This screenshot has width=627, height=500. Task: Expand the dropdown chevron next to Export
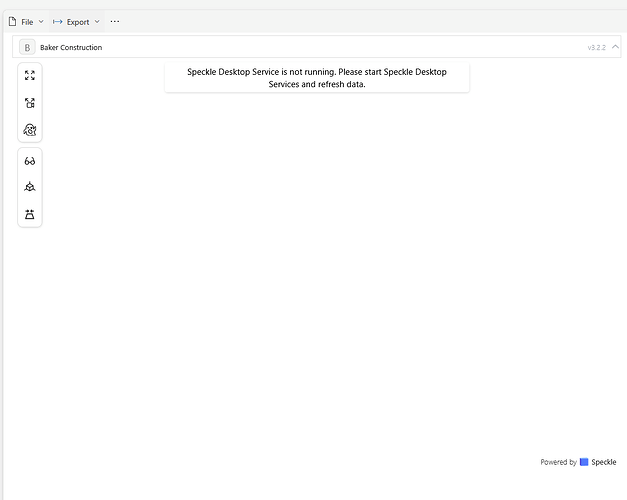tap(97, 22)
